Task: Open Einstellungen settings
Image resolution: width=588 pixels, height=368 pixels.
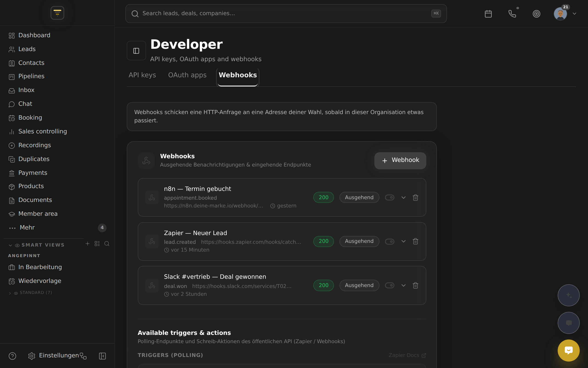Action: (x=54, y=356)
